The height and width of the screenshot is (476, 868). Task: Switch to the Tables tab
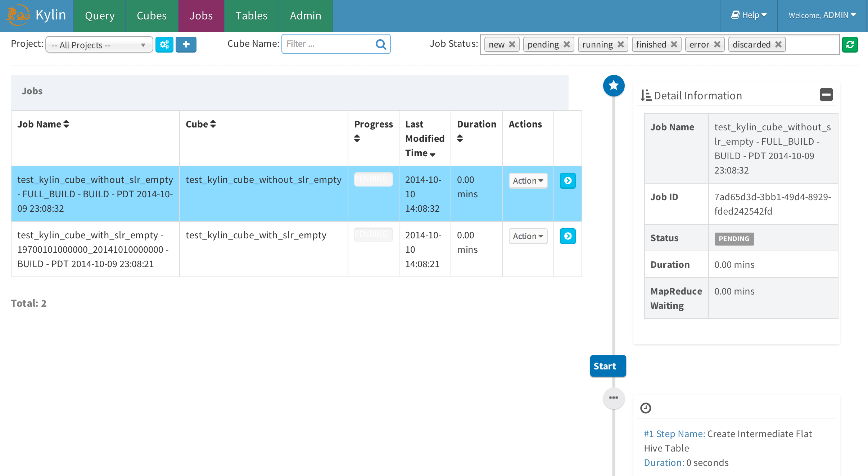tap(251, 15)
